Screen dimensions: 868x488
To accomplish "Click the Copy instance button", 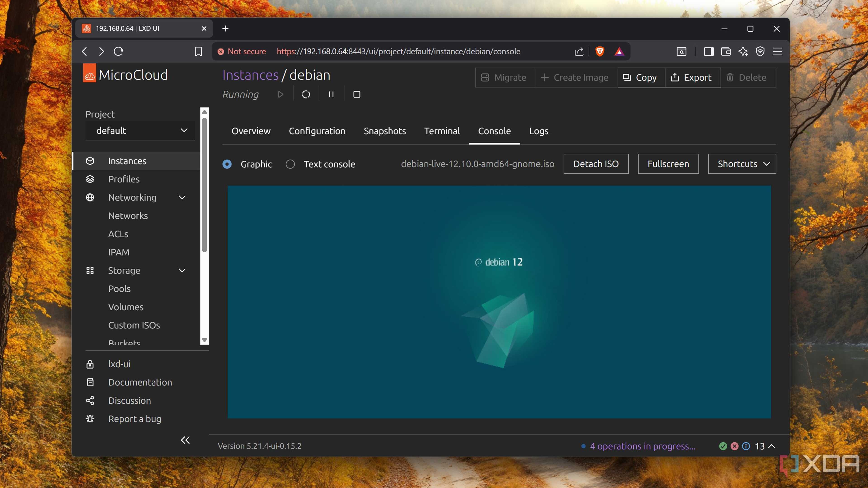I will (641, 77).
